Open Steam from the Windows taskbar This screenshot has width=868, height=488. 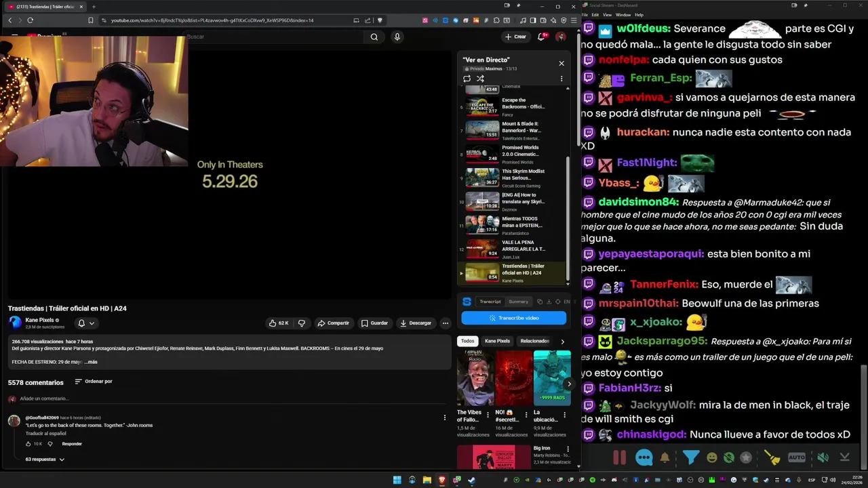point(472,481)
